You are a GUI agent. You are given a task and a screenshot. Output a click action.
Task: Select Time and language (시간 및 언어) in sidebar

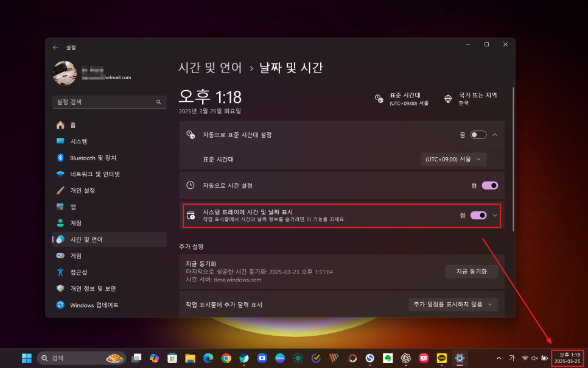pyautogui.click(x=110, y=239)
